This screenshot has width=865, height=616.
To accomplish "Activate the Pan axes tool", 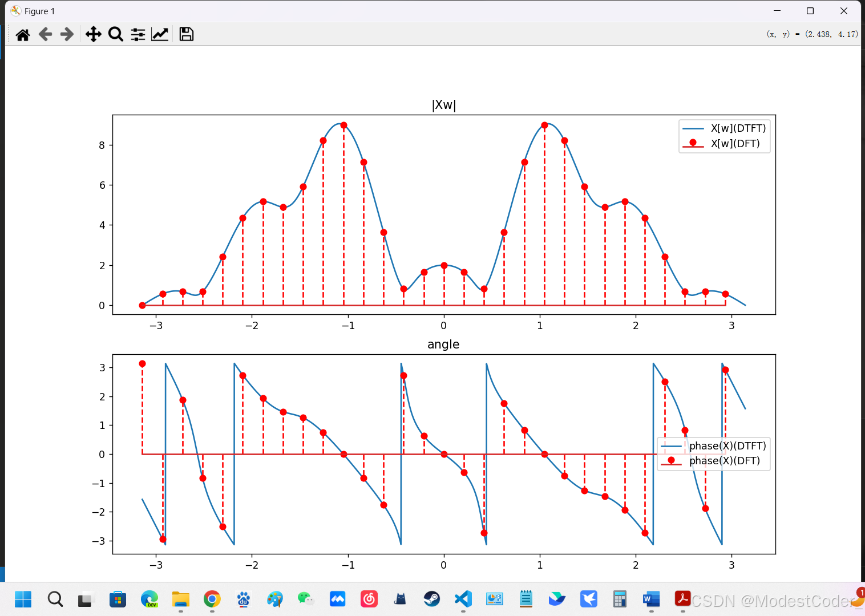I will pyautogui.click(x=94, y=35).
